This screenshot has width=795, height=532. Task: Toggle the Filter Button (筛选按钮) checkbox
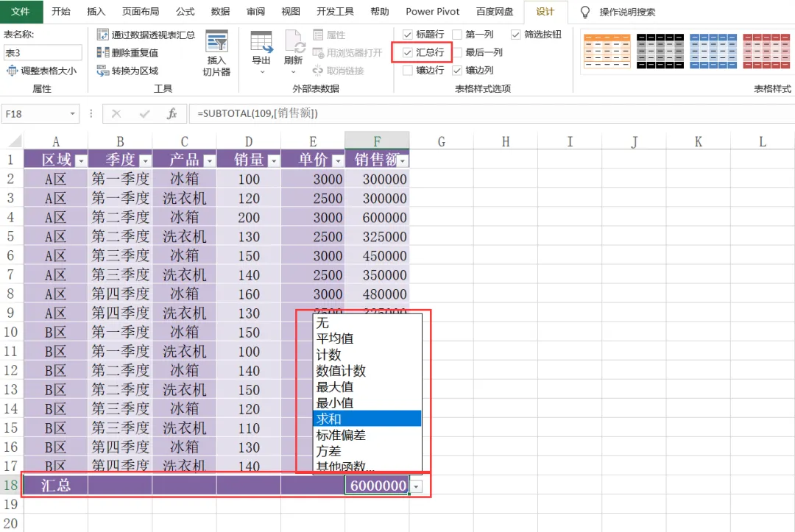(515, 35)
